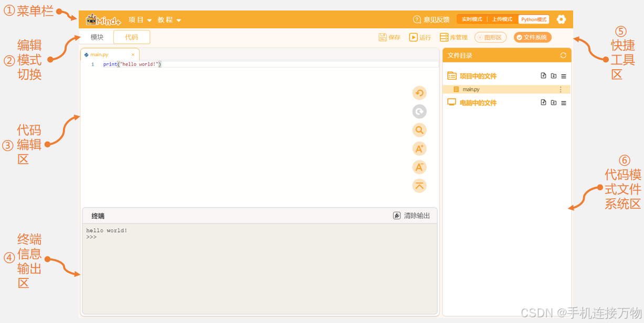Expand 电脑中的文件 section
This screenshot has height=323, width=644.
click(x=472, y=103)
